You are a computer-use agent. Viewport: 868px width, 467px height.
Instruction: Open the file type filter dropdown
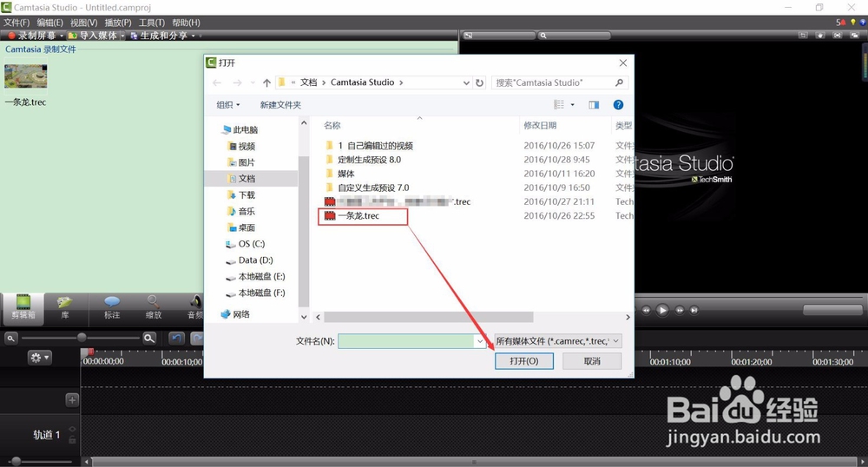coord(557,341)
